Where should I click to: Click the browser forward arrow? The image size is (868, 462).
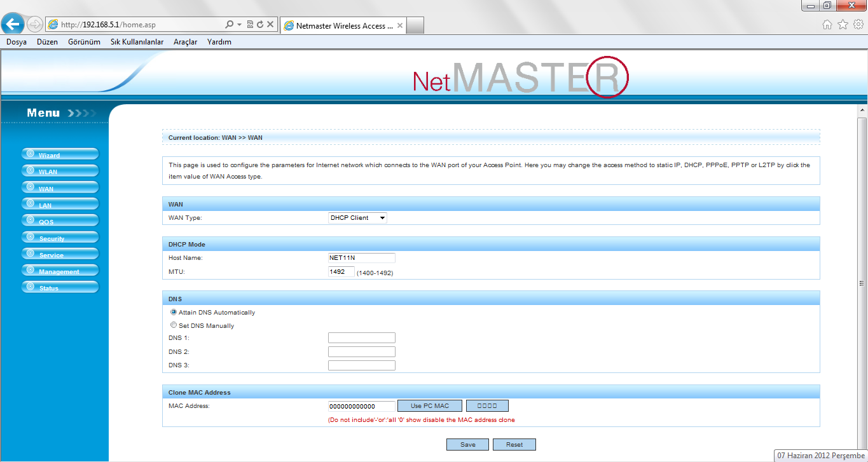pos(35,25)
